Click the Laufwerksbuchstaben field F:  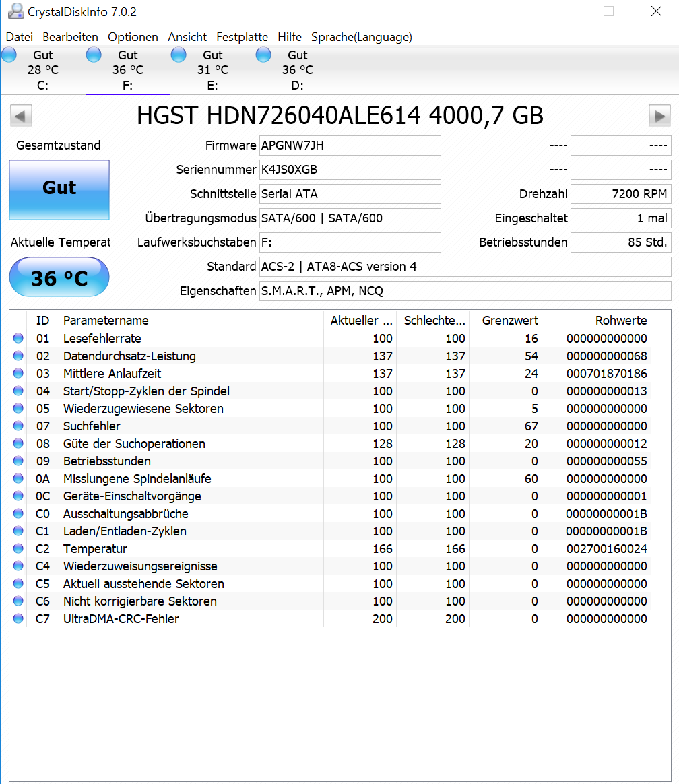click(x=350, y=242)
